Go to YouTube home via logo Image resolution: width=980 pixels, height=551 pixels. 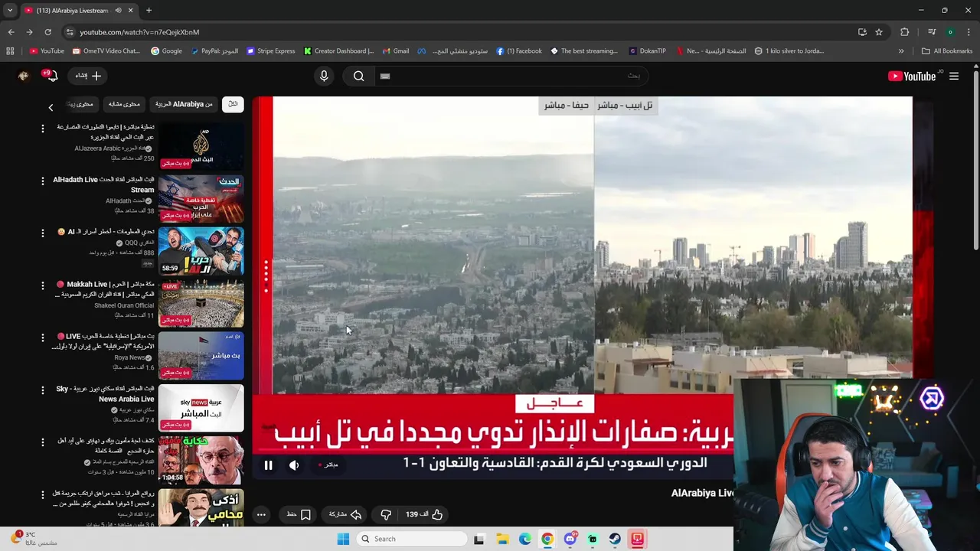912,76
